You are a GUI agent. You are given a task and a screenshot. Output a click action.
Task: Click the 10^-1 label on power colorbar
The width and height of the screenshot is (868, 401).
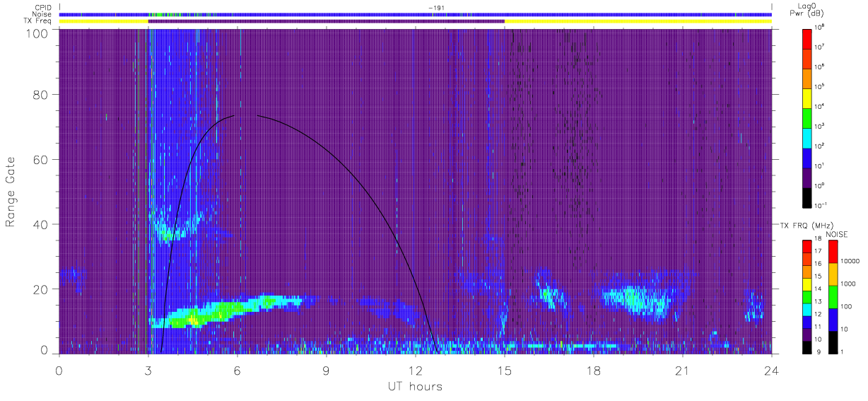tap(822, 205)
